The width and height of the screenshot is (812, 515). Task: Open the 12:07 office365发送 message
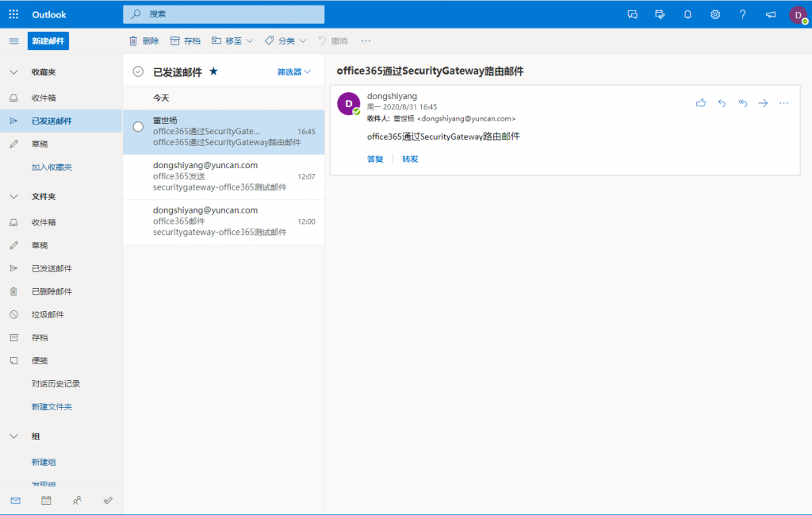(224, 177)
